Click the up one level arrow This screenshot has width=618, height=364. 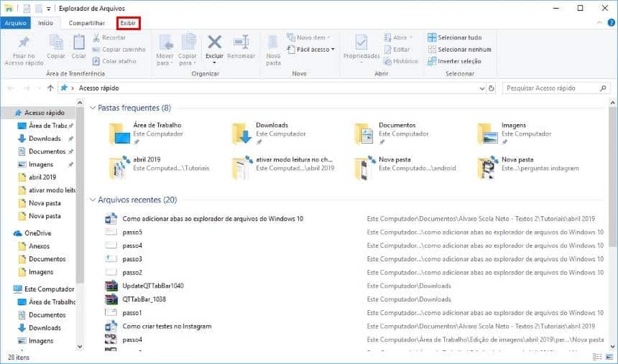click(50, 88)
